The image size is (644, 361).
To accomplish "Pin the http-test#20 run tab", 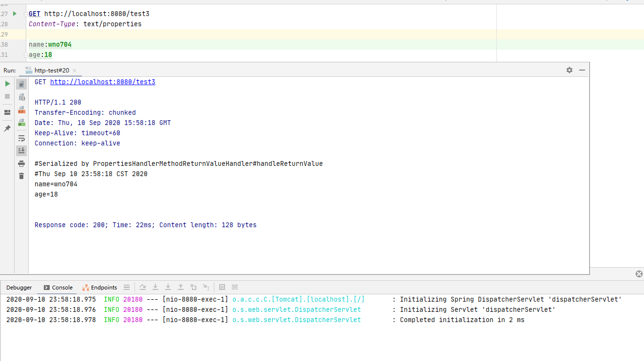I will tap(7, 128).
